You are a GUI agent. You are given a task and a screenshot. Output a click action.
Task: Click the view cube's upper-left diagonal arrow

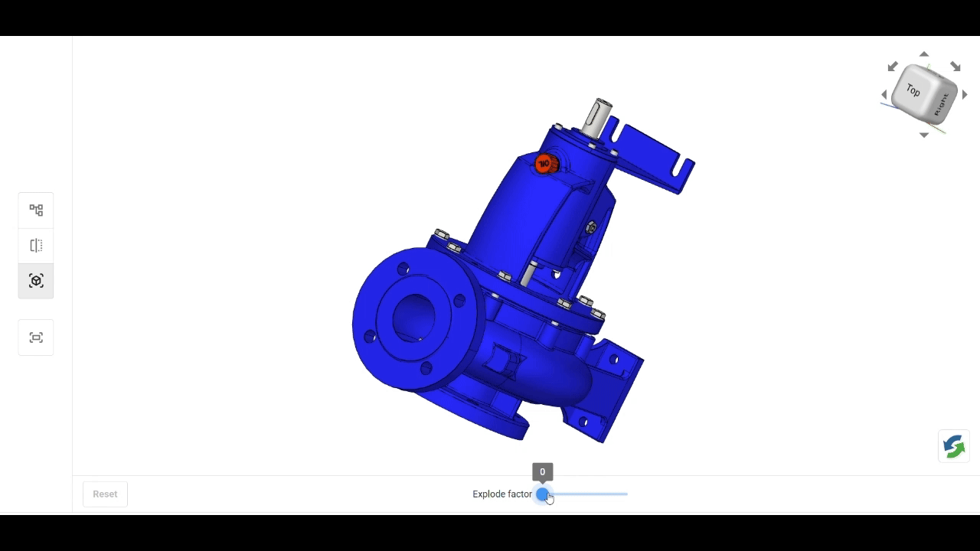click(x=893, y=67)
